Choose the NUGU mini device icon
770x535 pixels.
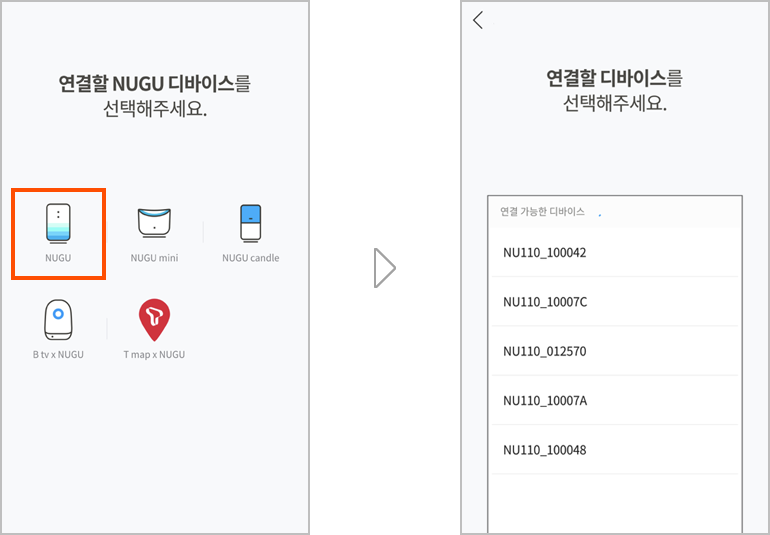click(x=154, y=223)
